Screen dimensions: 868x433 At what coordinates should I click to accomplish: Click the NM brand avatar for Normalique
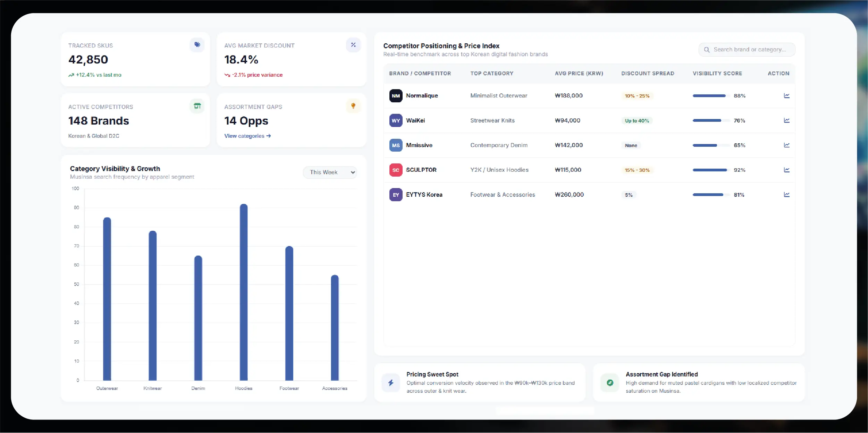click(x=396, y=96)
